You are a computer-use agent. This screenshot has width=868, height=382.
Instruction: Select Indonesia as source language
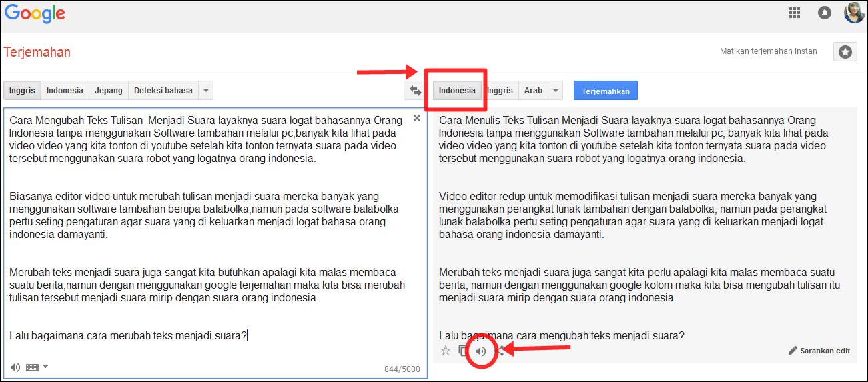tap(65, 91)
